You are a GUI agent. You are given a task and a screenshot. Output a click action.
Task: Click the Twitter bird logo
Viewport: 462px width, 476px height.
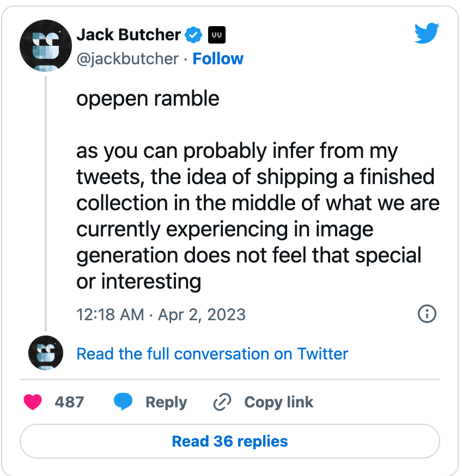(x=427, y=33)
